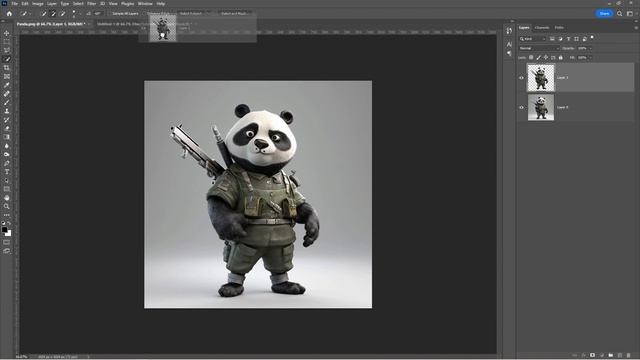Click the Select and Mask button
The height and width of the screenshot is (360, 640).
234,13
